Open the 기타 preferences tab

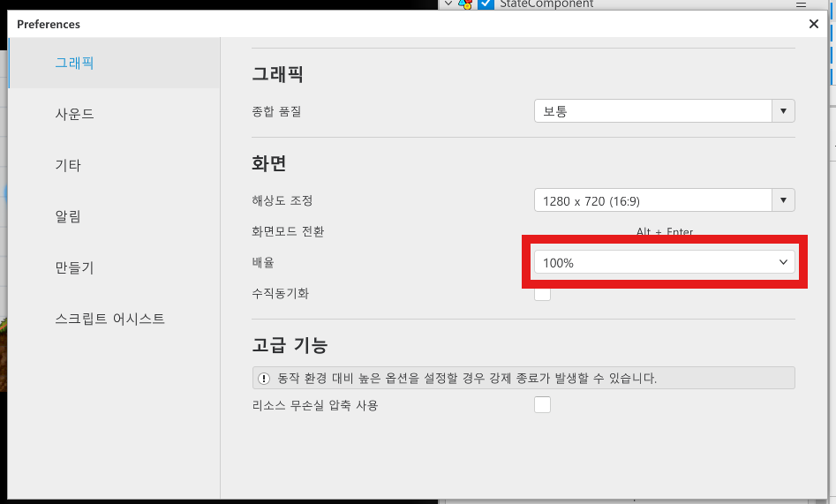pos(114,165)
